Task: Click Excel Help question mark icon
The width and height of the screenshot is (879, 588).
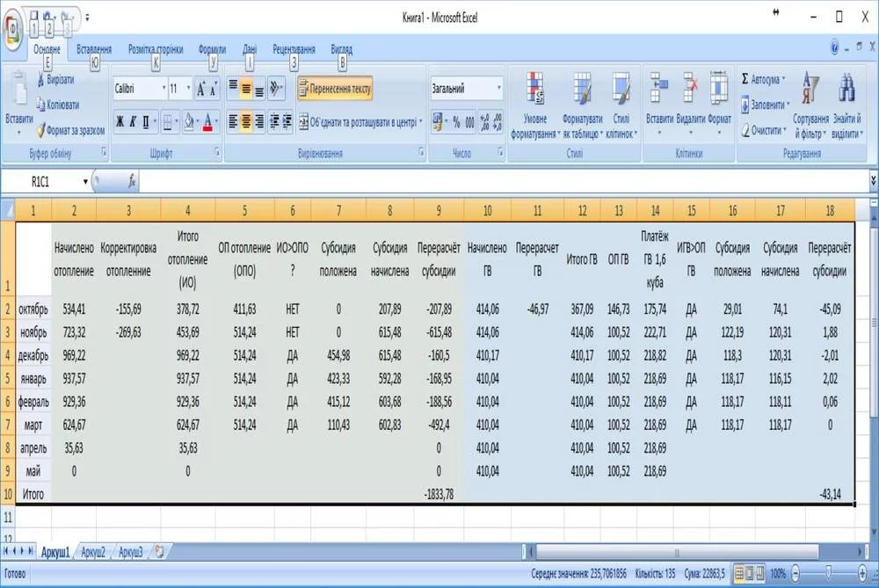Action: pyautogui.click(x=834, y=48)
